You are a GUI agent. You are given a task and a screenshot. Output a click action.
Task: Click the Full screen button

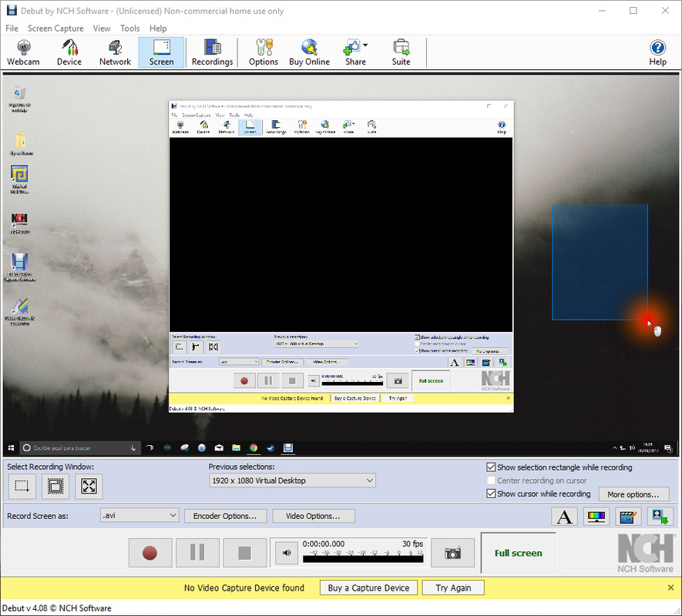(x=519, y=553)
